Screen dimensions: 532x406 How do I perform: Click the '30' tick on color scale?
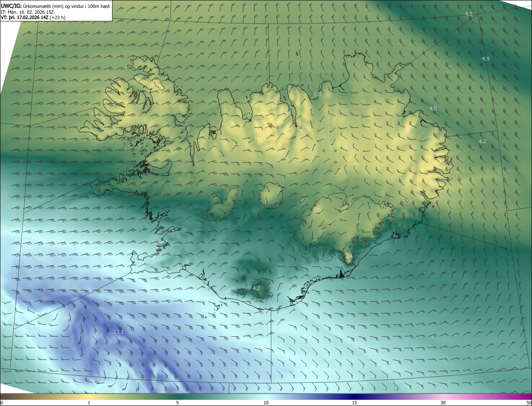pyautogui.click(x=443, y=403)
